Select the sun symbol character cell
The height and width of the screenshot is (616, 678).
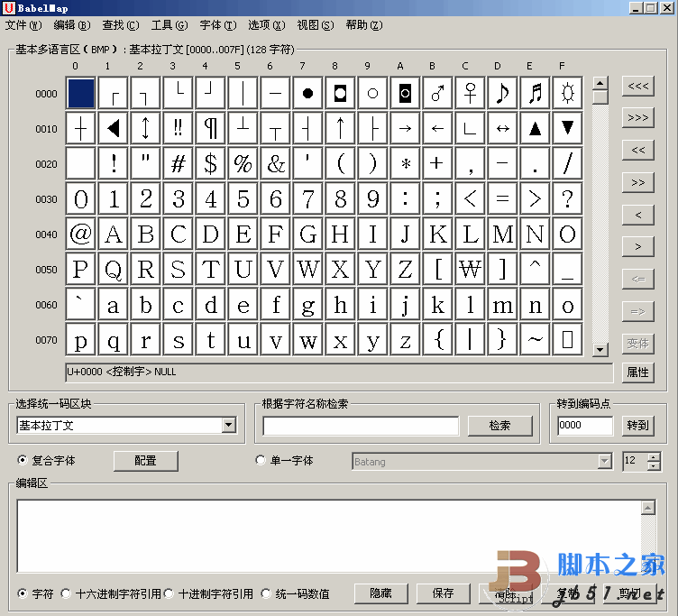coord(567,93)
